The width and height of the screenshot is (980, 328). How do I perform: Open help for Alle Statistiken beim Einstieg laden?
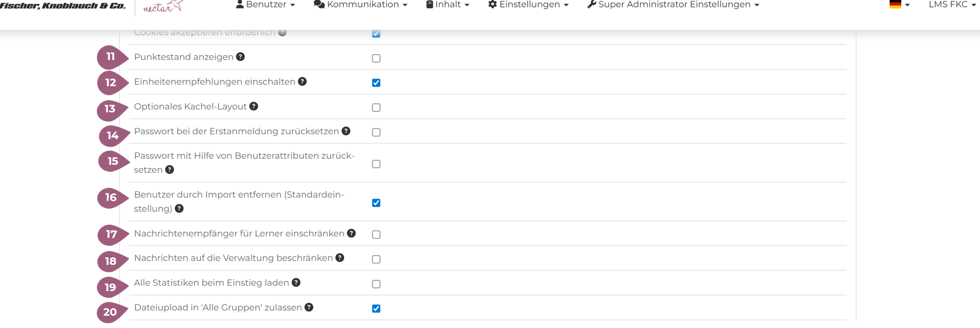click(x=296, y=283)
